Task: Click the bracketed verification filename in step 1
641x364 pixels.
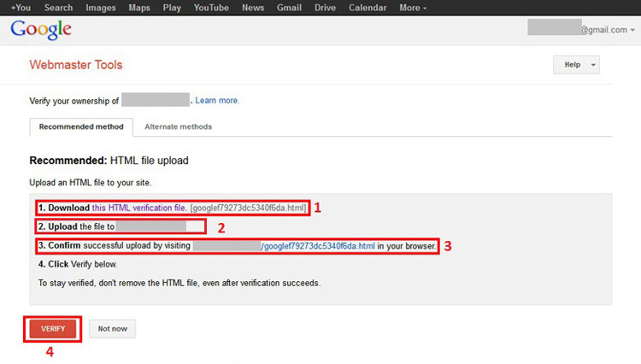Action: coord(248,208)
